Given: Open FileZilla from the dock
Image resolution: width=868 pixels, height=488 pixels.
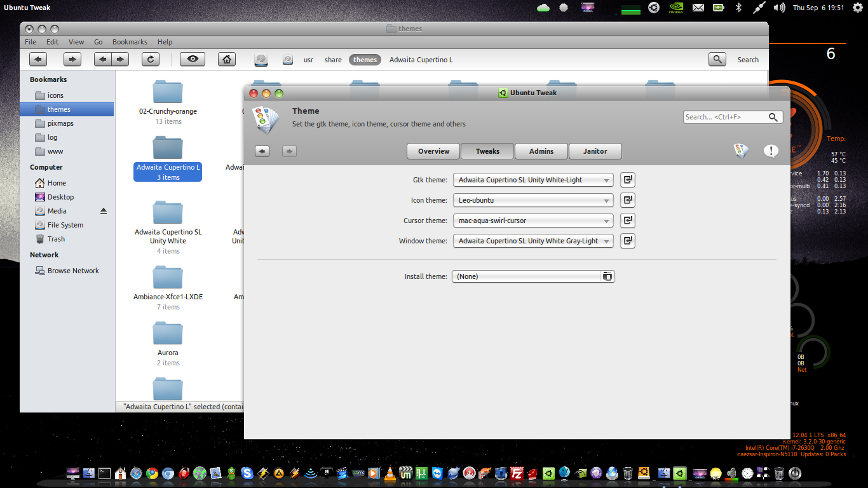Looking at the screenshot, I should click(517, 473).
